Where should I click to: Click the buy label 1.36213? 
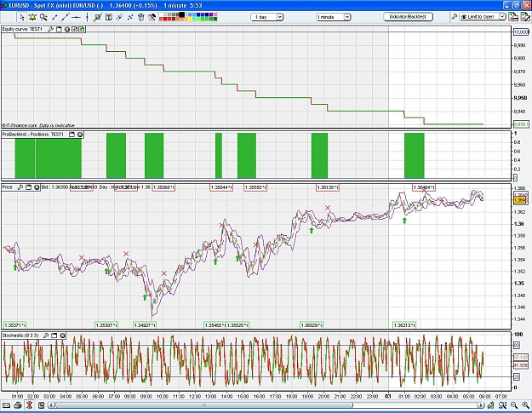tap(404, 325)
